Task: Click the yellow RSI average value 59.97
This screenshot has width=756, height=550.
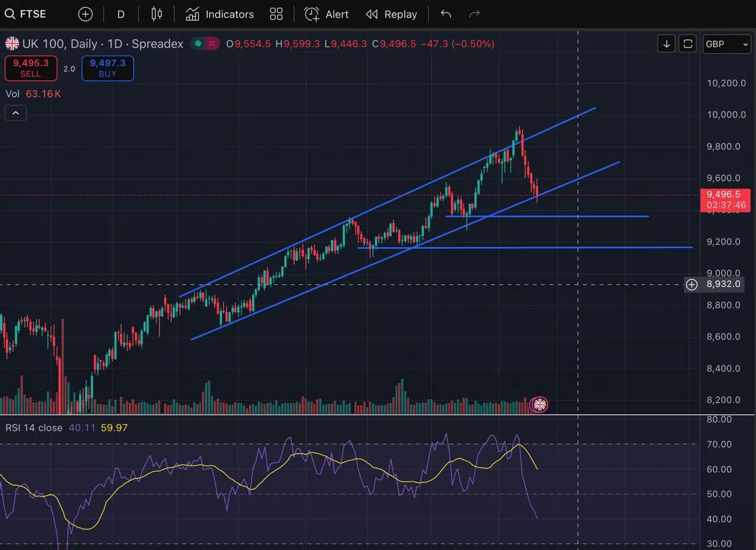Action: pos(114,428)
